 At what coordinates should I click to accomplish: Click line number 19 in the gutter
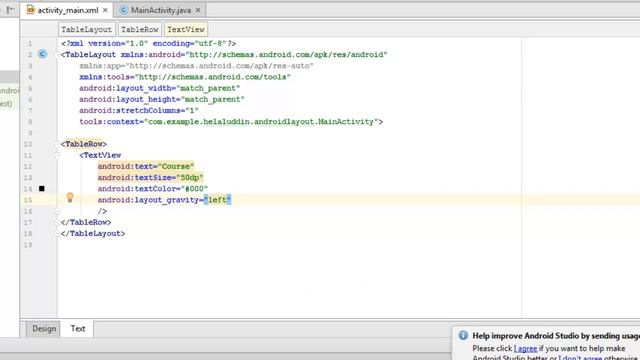(x=28, y=245)
